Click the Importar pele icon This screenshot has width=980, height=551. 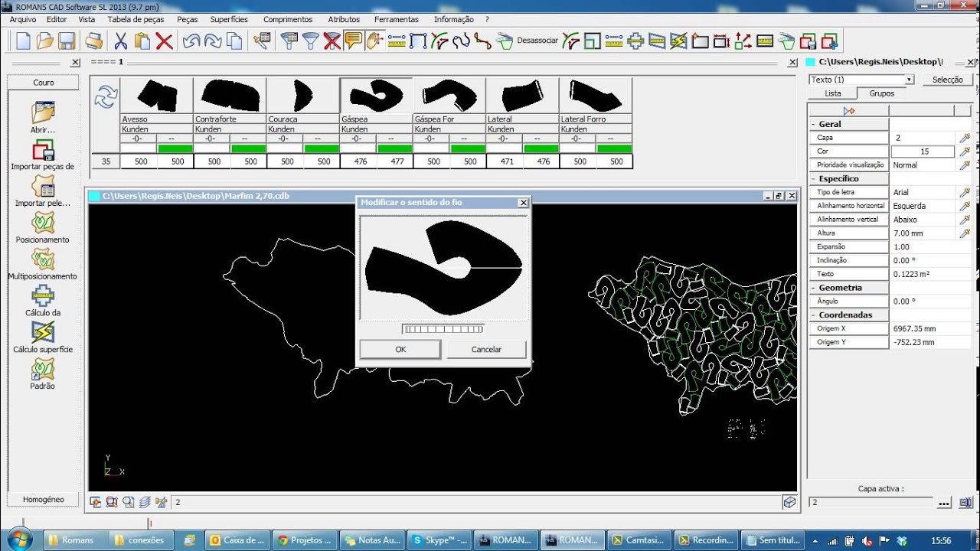tap(43, 186)
